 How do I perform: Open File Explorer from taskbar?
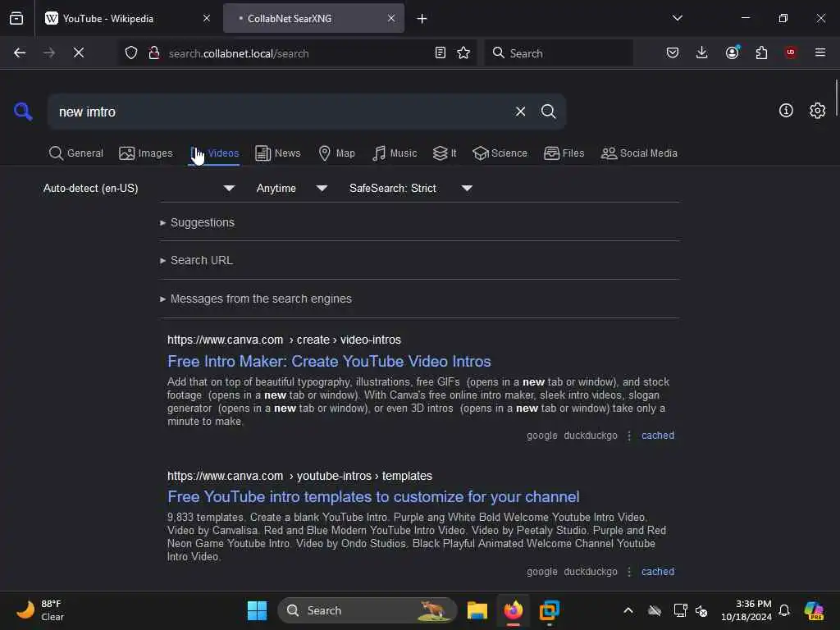point(477,610)
